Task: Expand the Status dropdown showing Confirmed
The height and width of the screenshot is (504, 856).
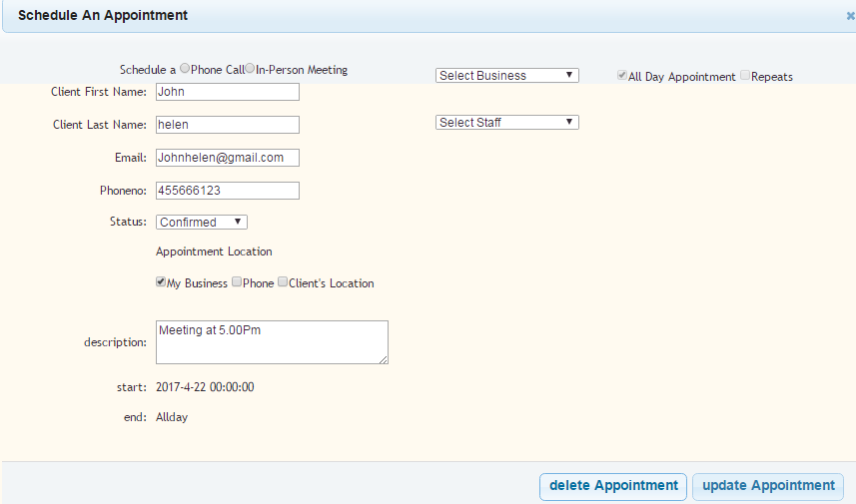Action: tap(202, 222)
